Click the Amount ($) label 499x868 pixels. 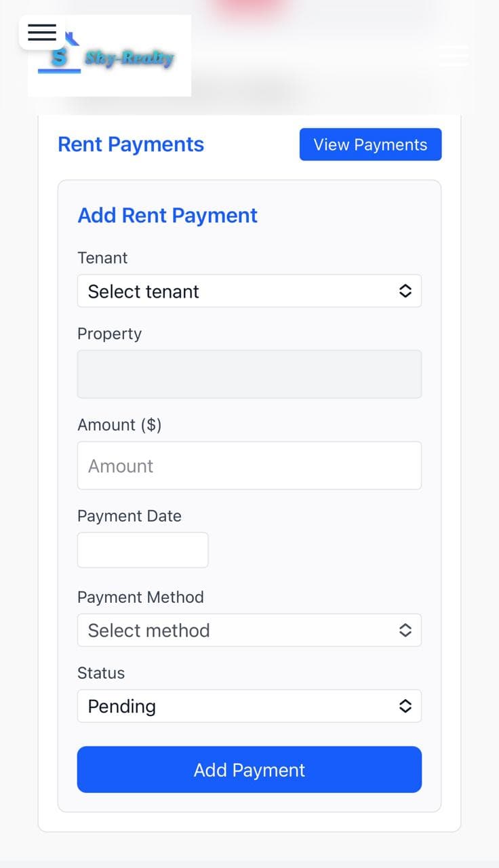pos(120,425)
